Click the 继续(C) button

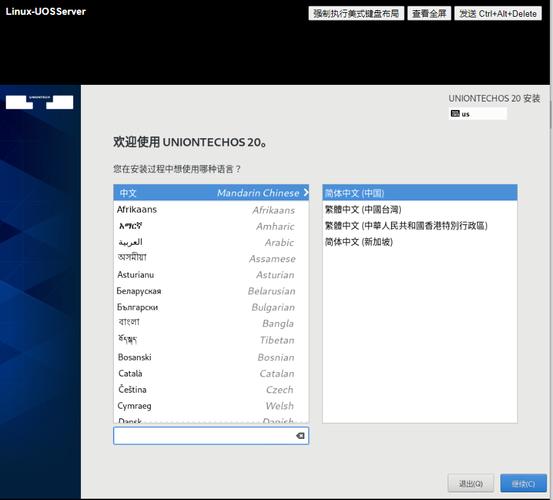point(523,483)
